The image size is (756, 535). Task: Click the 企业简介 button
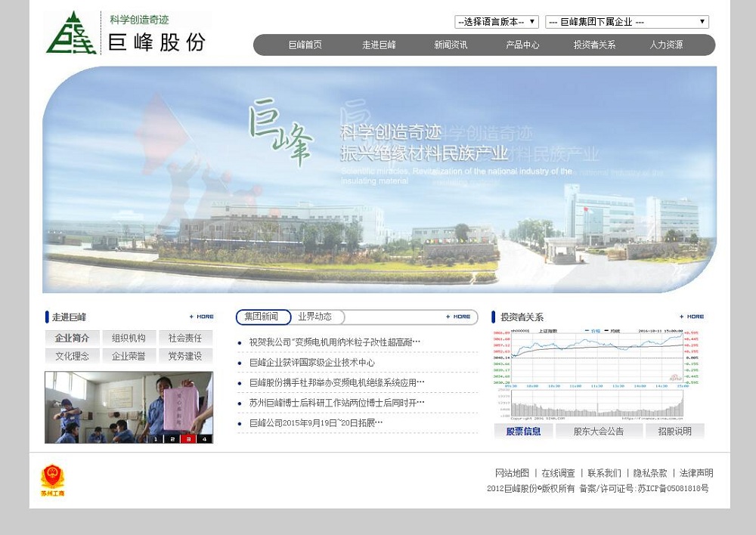[73, 338]
